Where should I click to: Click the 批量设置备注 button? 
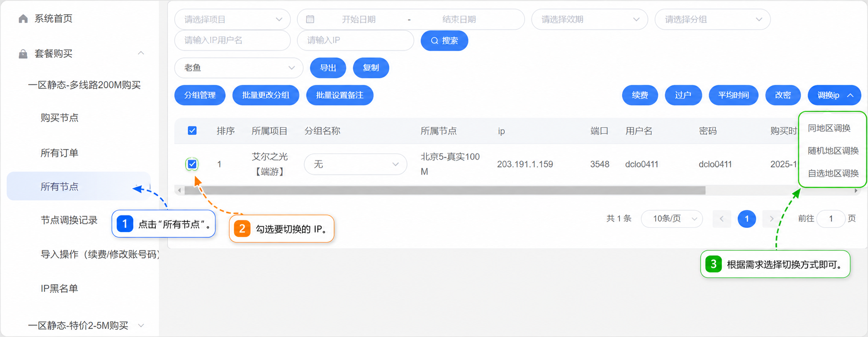coord(340,95)
